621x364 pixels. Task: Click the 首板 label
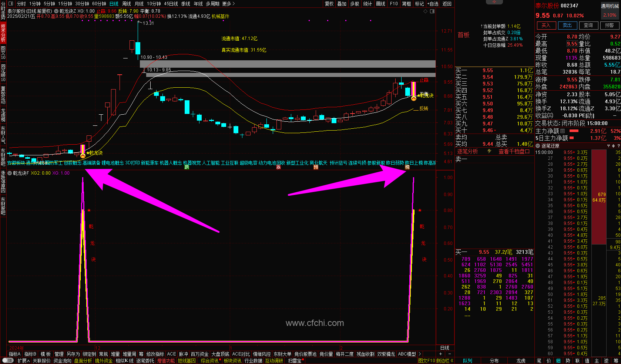point(463,35)
